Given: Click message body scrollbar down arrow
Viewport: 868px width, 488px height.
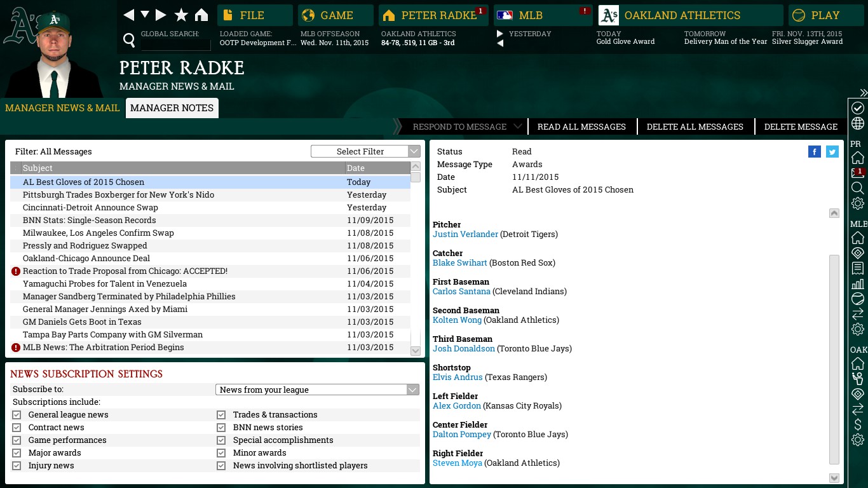Looking at the screenshot, I should [834, 478].
